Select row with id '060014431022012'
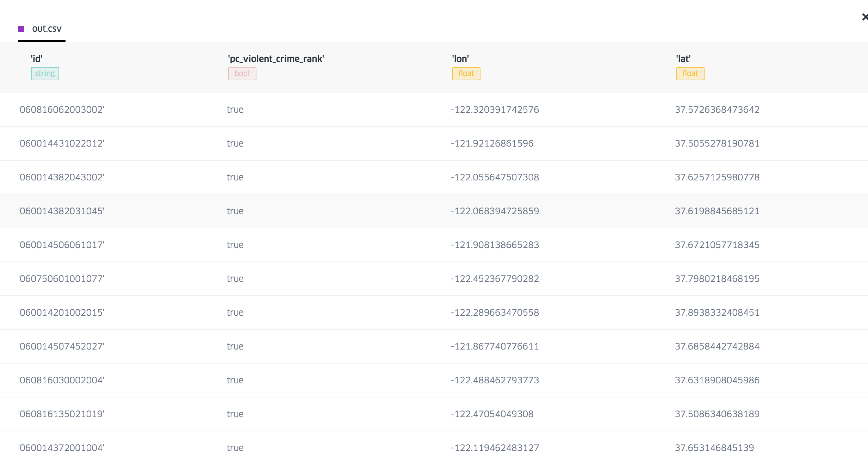The width and height of the screenshot is (868, 451). 434,143
